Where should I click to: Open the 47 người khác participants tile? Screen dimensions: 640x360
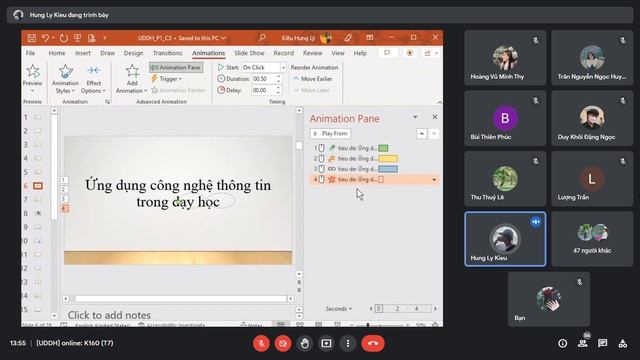pyautogui.click(x=592, y=239)
